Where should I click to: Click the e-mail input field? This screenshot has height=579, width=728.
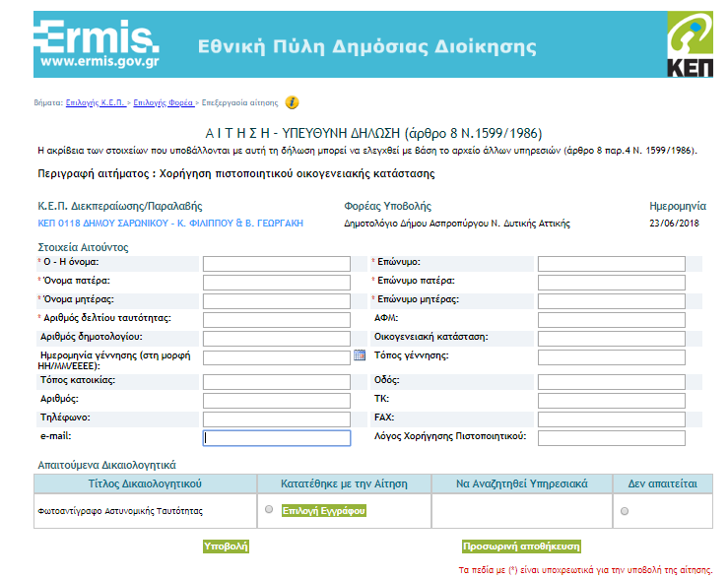pos(276,438)
